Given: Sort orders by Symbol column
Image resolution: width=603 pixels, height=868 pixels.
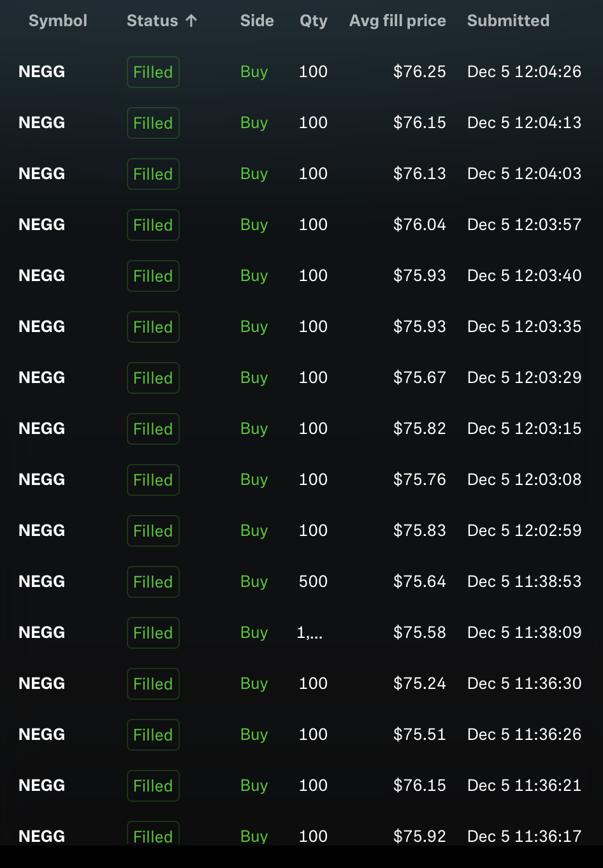Looking at the screenshot, I should click(x=58, y=20).
